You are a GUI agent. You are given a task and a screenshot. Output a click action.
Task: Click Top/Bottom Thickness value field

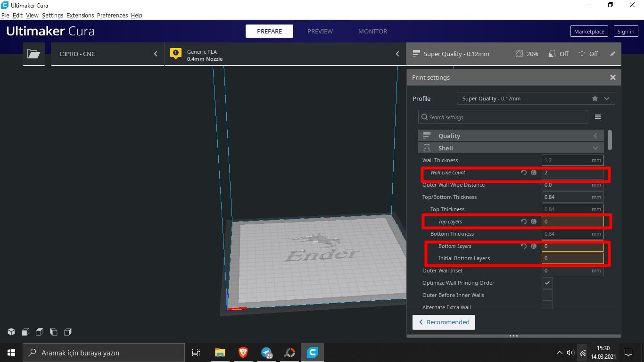tap(572, 197)
